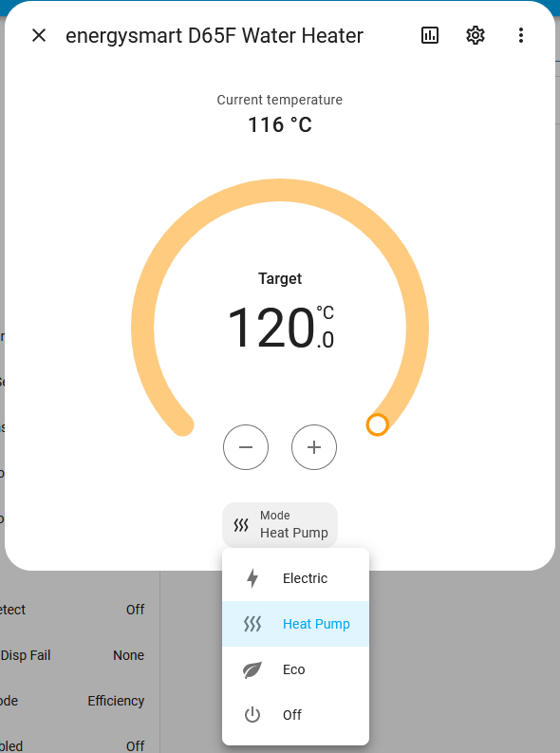Click the power Off icon

252,715
